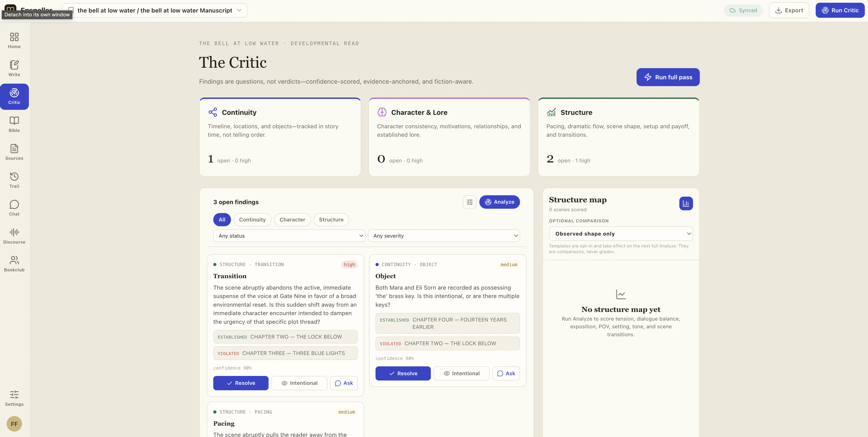
Task: Click Established Chapter Two evidence in Transition
Action: click(x=285, y=337)
